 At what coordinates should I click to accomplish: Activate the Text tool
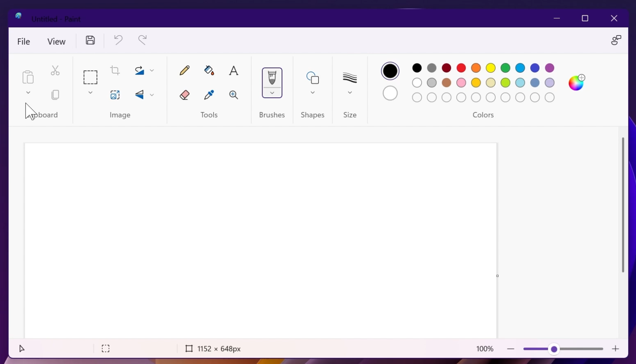[234, 70]
